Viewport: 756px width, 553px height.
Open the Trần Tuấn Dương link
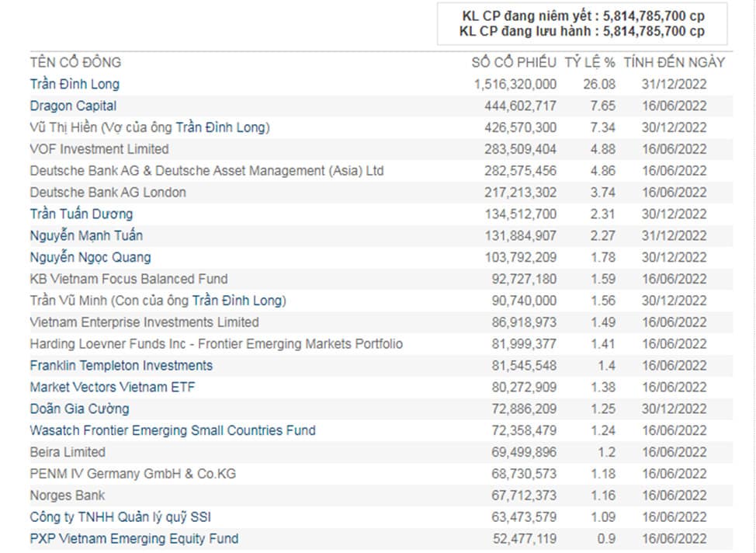pyautogui.click(x=81, y=214)
